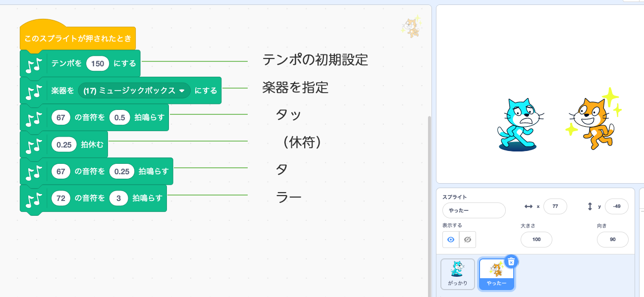The width and height of the screenshot is (644, 297).
Task: Click the y position field showing -49
Action: pos(616,206)
